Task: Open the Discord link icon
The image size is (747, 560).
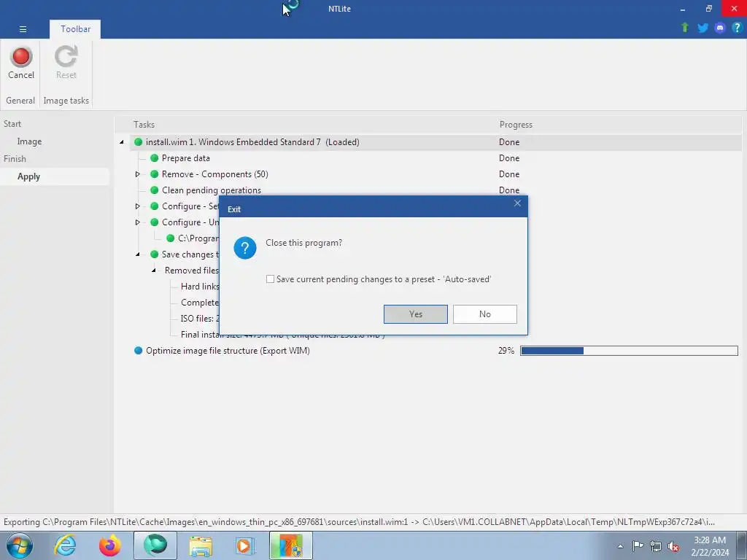Action: pos(720,28)
